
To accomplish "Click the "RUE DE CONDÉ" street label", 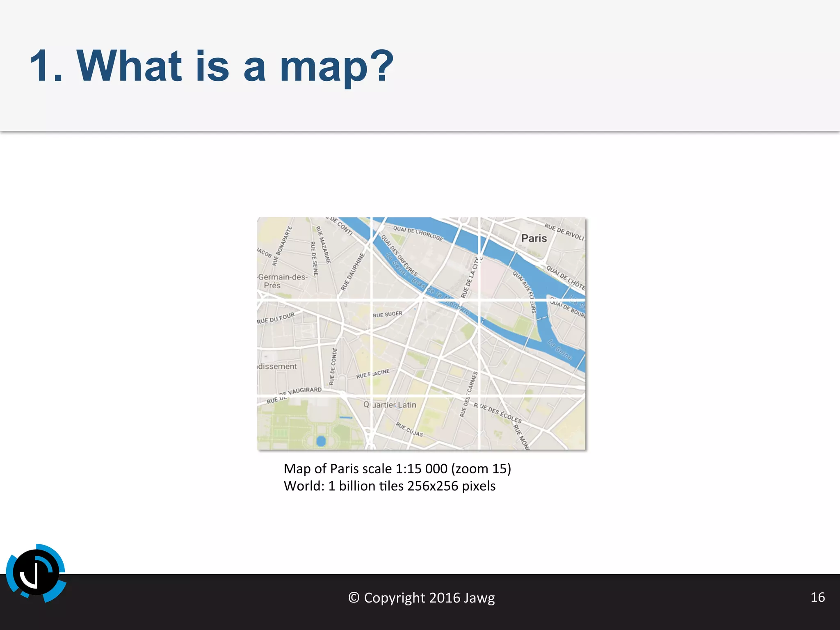I will pos(333,367).
